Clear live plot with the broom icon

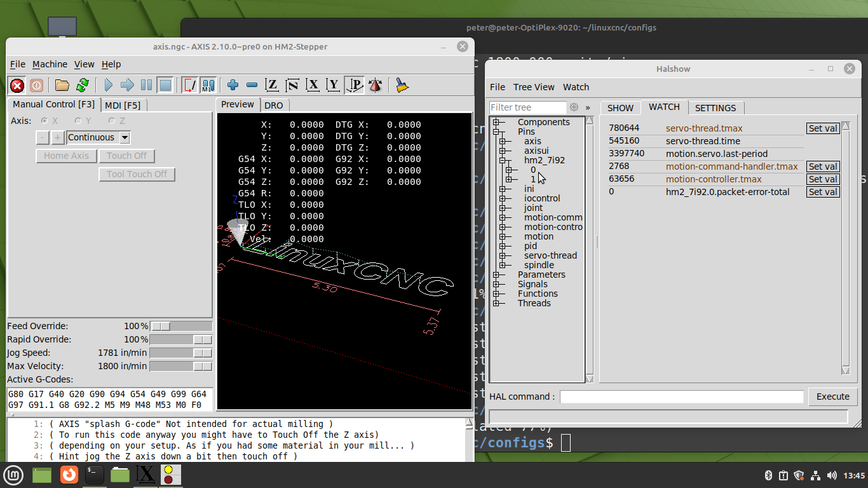click(x=402, y=85)
